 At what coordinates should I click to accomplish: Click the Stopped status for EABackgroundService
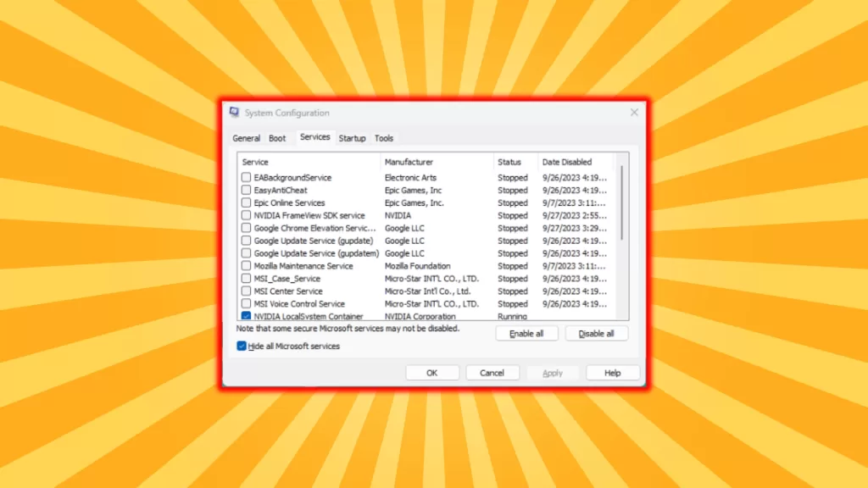tap(513, 178)
